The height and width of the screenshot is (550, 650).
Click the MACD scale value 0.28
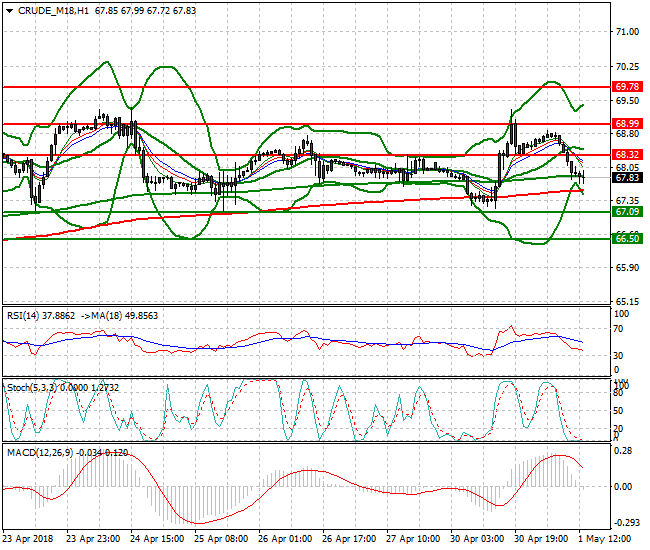(623, 451)
